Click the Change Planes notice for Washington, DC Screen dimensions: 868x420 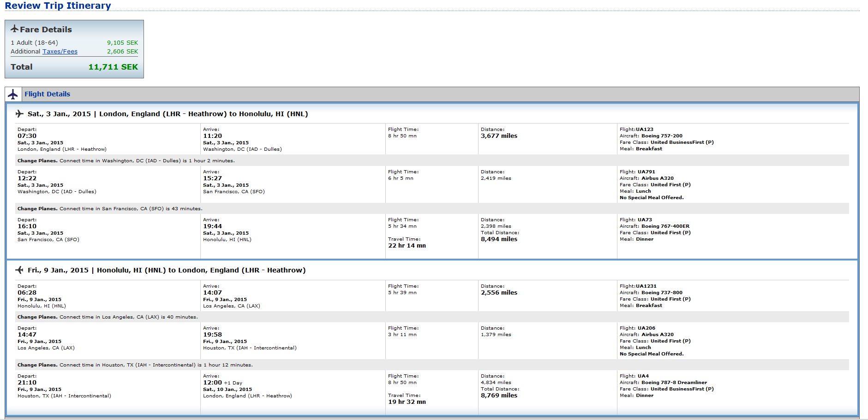point(126,161)
